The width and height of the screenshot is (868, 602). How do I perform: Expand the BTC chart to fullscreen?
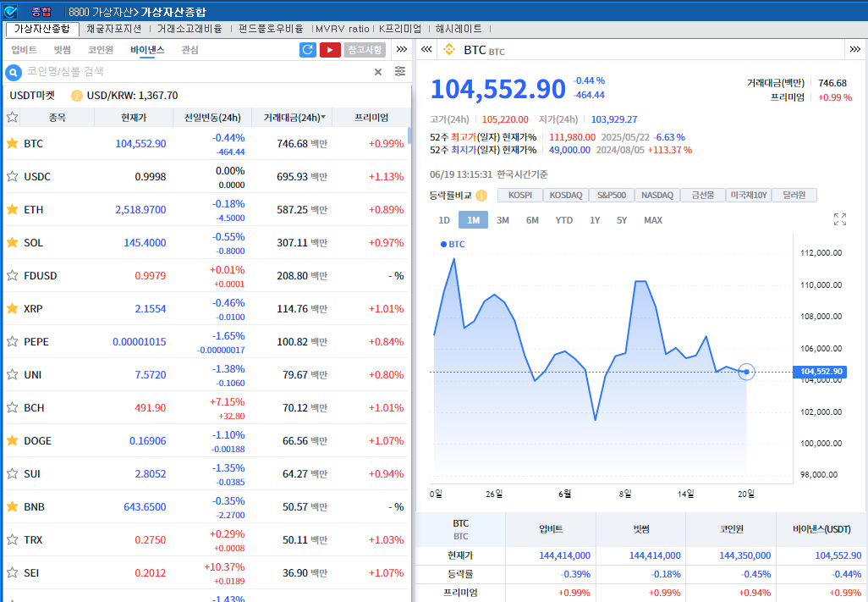click(839, 220)
